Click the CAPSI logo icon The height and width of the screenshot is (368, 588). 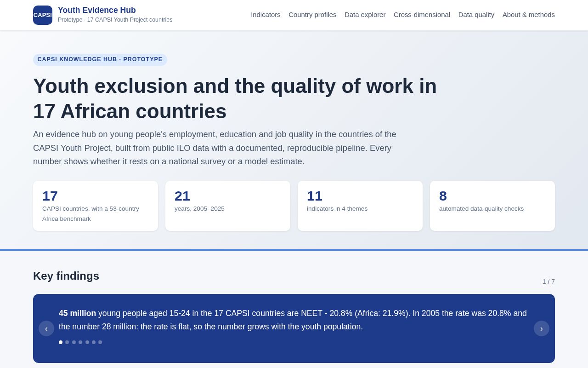(43, 15)
